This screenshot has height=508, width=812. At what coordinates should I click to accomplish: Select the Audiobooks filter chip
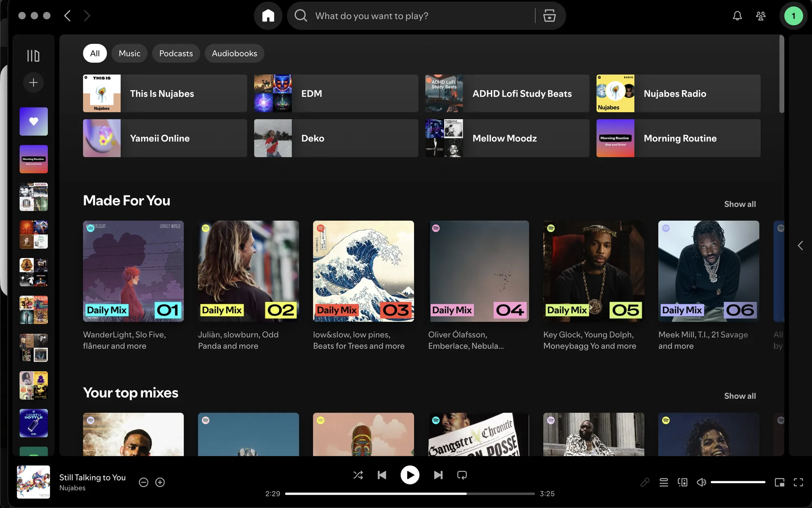tap(234, 53)
